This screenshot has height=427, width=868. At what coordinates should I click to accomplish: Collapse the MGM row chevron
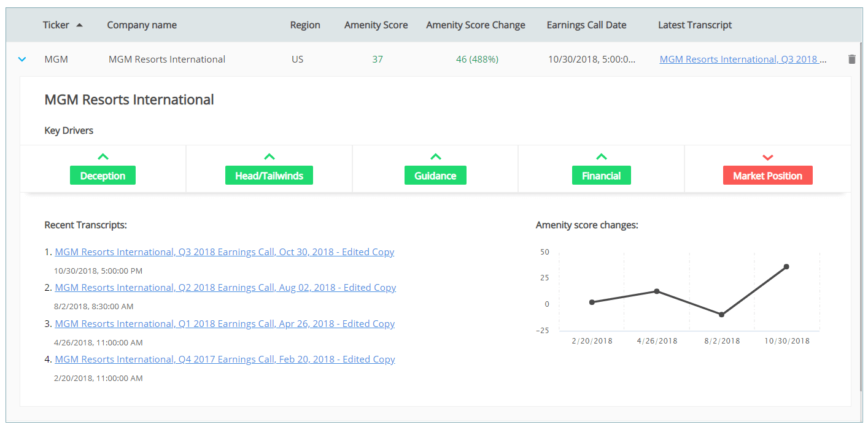(22, 60)
